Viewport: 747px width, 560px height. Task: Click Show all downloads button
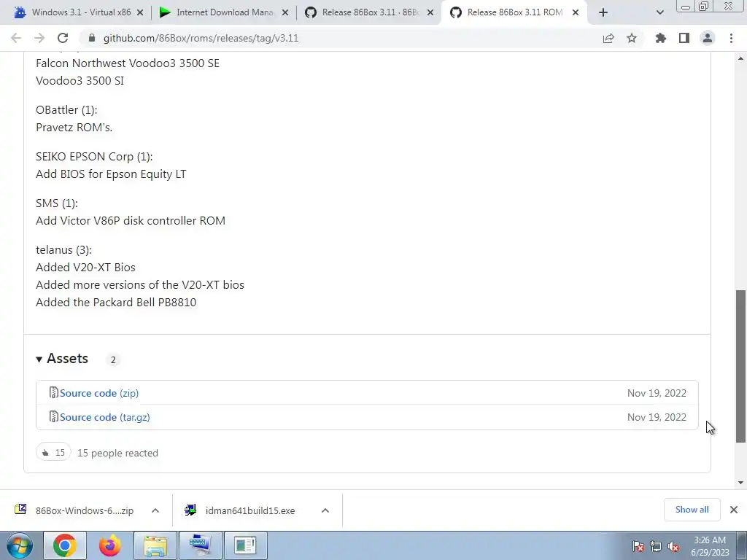pyautogui.click(x=692, y=510)
